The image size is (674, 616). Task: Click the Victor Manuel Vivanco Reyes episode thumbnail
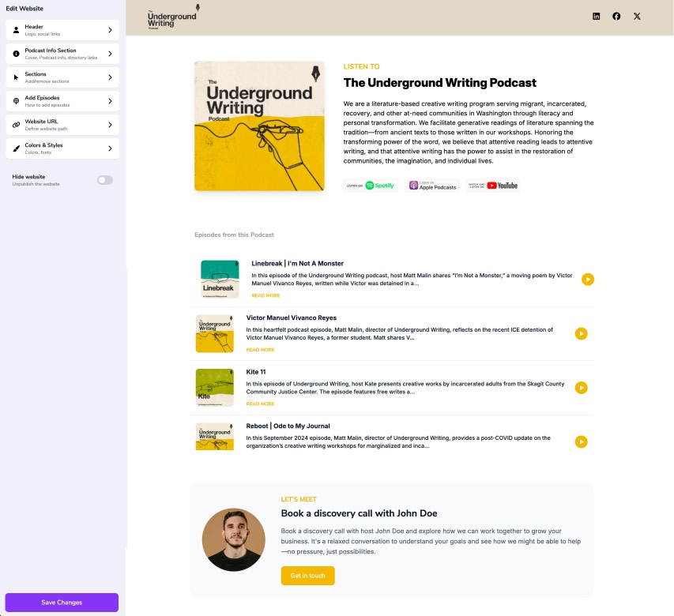tap(214, 333)
